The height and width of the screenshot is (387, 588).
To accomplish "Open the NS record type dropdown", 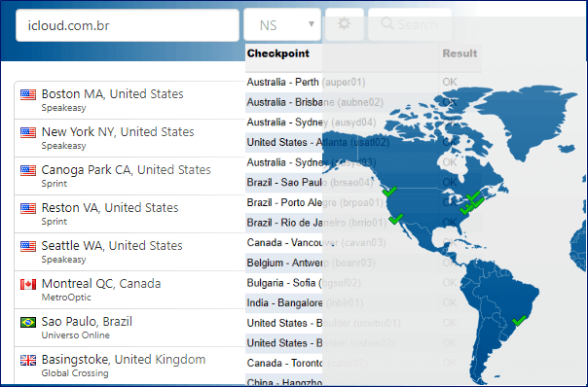I will 282,24.
